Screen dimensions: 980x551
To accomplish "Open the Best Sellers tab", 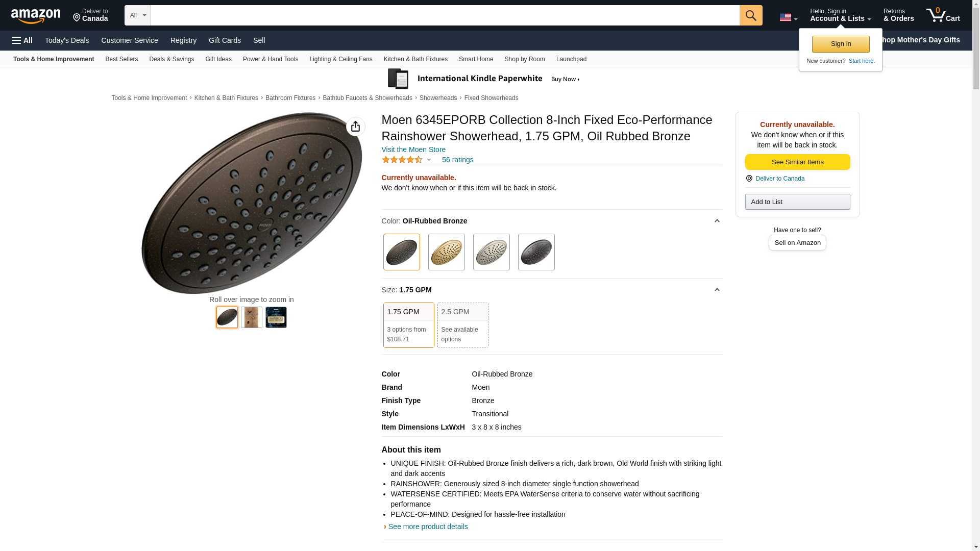I will (121, 59).
